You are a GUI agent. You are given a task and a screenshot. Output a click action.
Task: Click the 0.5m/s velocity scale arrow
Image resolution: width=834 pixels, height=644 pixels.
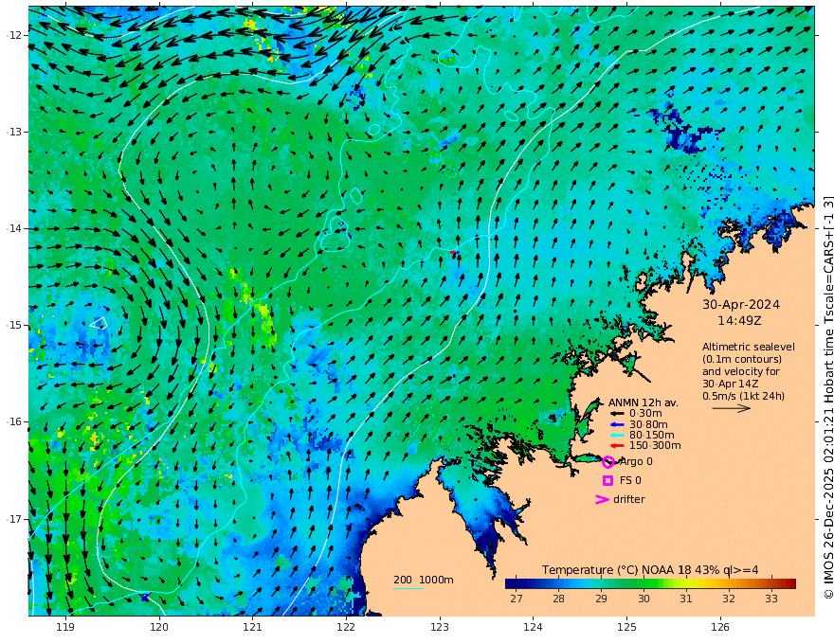point(732,408)
